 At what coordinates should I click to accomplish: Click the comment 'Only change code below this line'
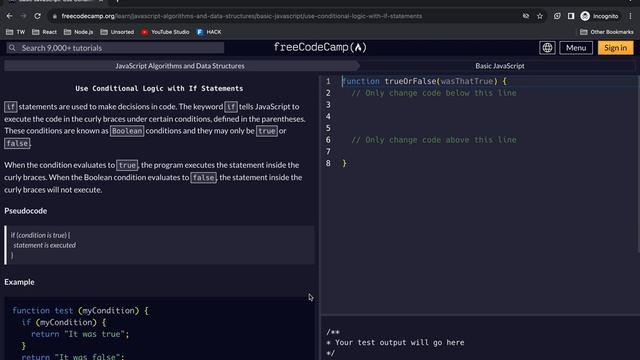click(434, 93)
